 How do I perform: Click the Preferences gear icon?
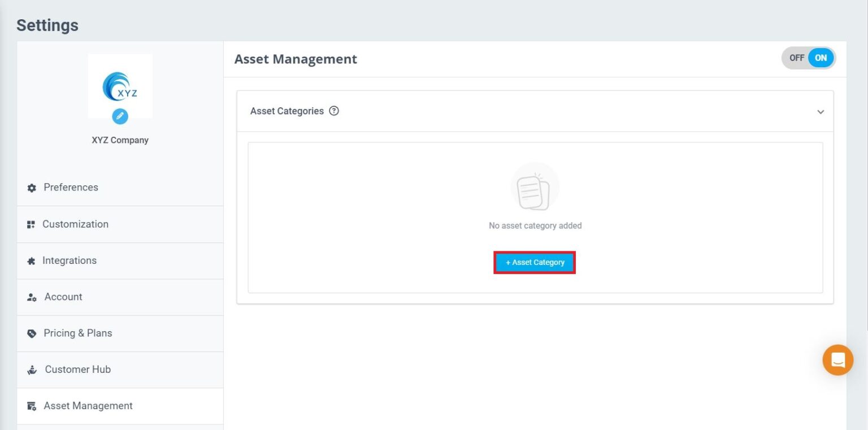point(32,188)
